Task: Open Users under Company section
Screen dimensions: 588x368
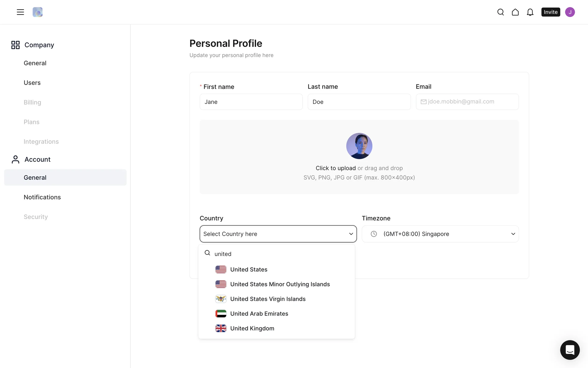Action: tap(32, 82)
